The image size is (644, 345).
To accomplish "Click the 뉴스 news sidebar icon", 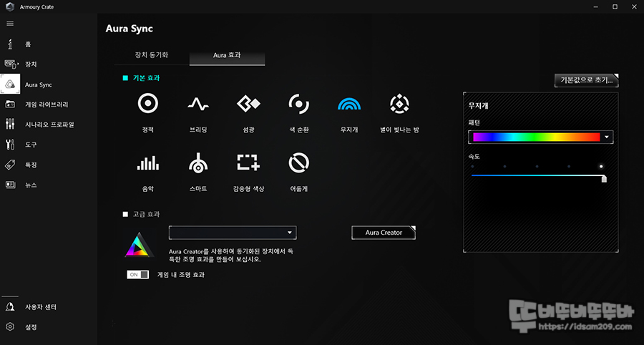I will tap(10, 185).
